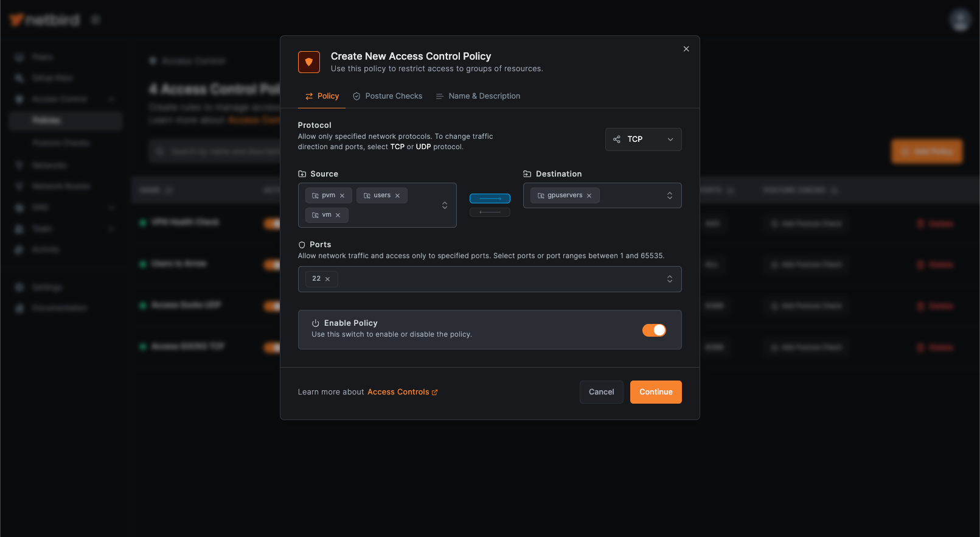Click the Cancel button

601,392
